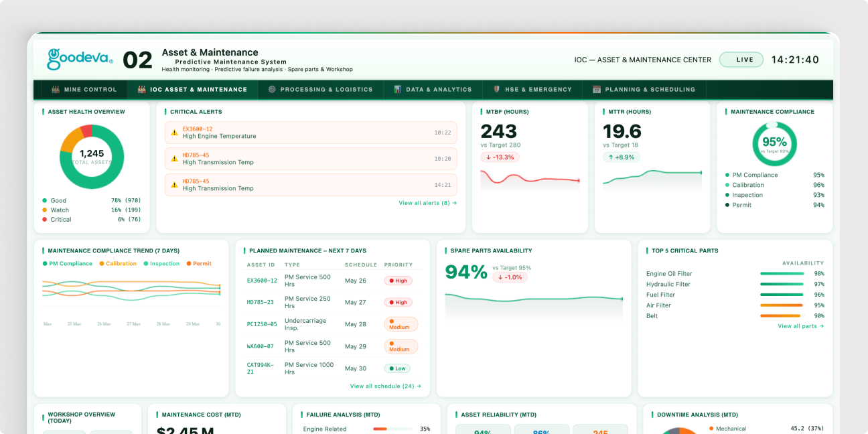This screenshot has width=868, height=434.
Task: Click High priority badge for HD785-23
Action: point(398,302)
